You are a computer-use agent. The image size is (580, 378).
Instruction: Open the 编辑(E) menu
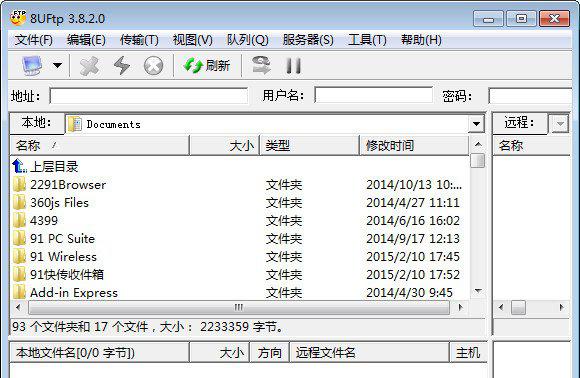(86, 40)
